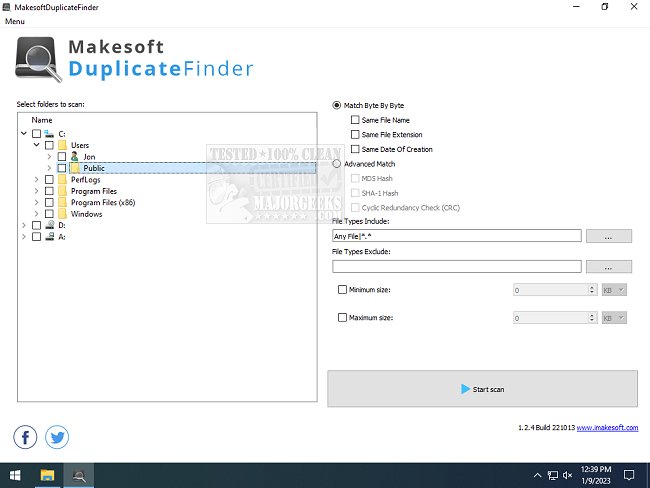Expand the D: drive node

(x=23, y=226)
